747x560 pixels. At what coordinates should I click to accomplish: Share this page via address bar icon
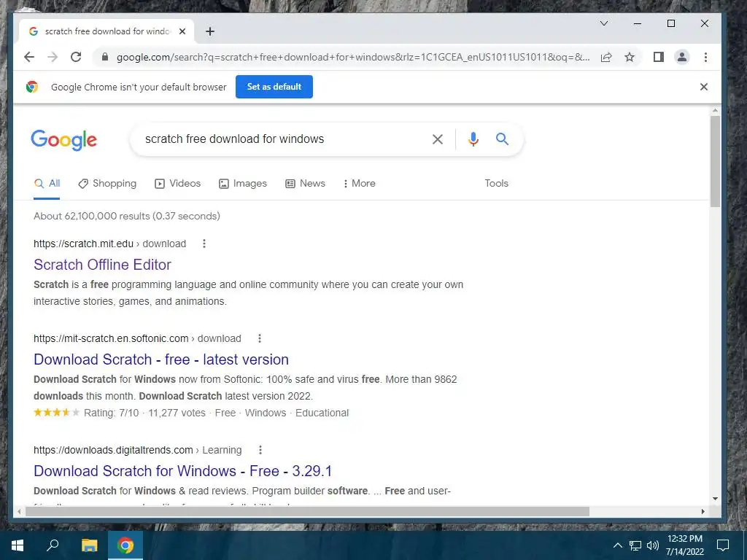click(606, 57)
